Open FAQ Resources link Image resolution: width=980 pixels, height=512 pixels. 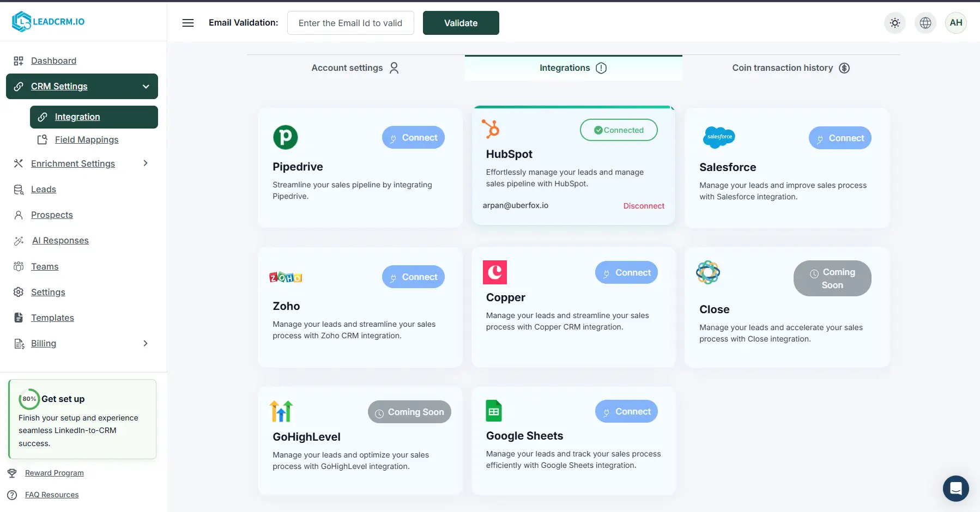(52, 495)
